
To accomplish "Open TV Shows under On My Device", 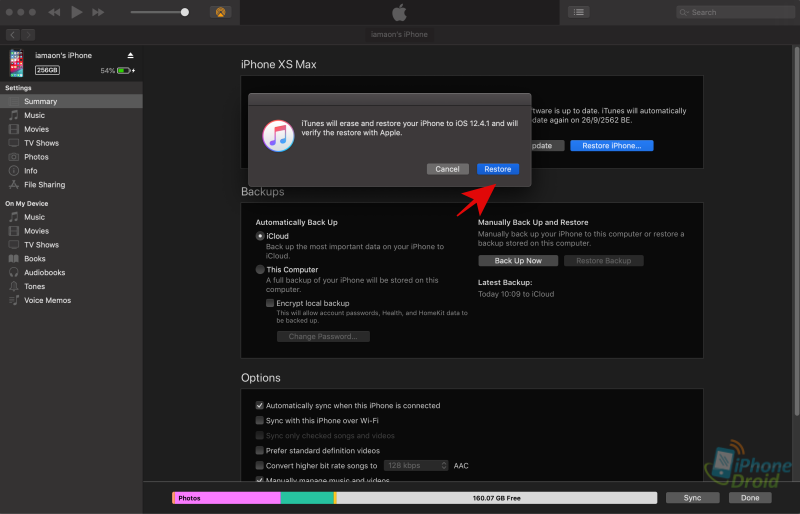I will [x=71, y=244].
